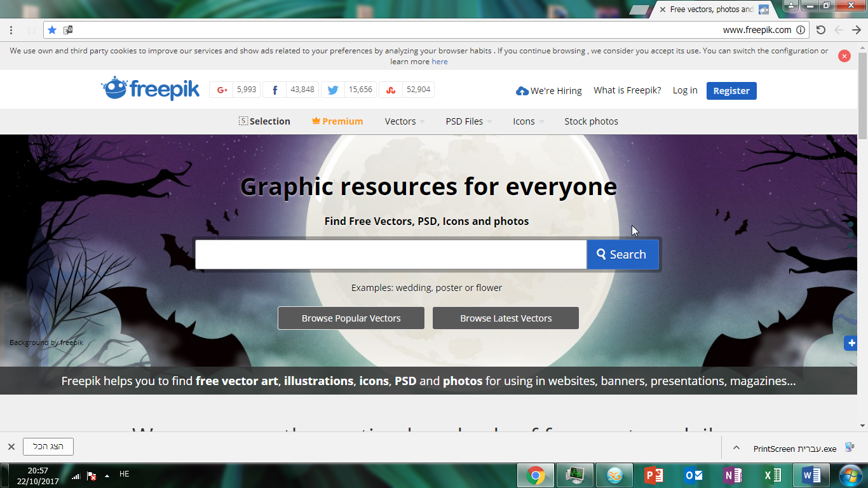Open the Google+ share icon

tap(222, 90)
